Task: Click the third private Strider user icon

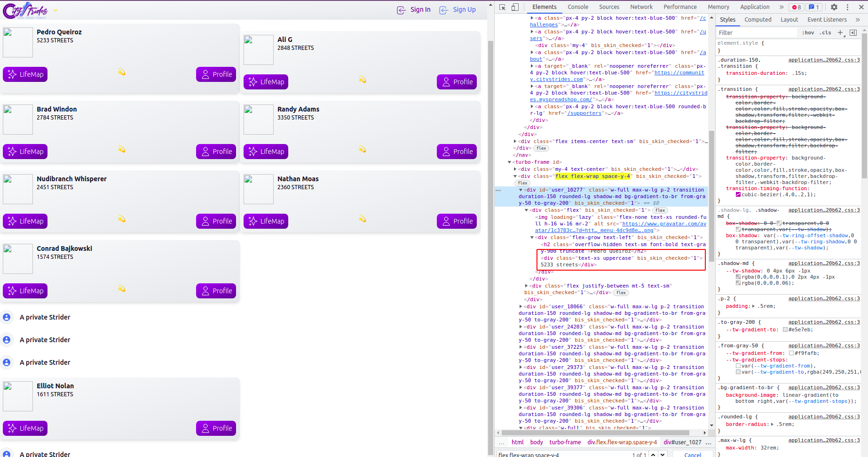Action: click(7, 362)
